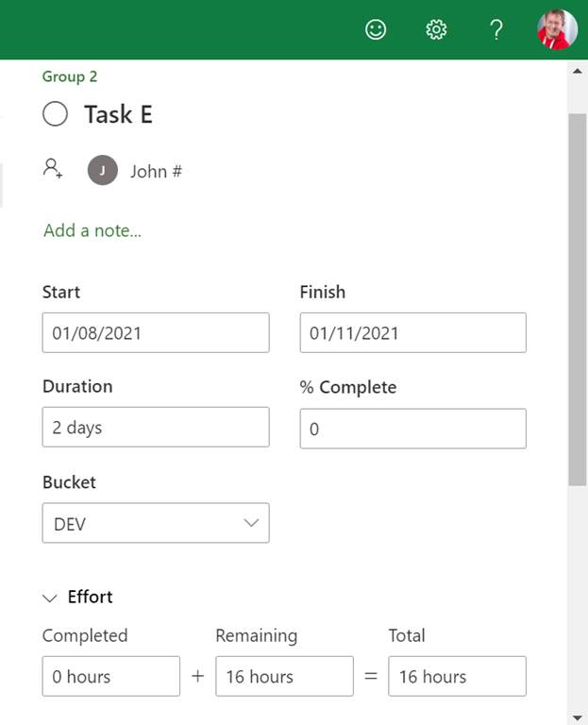Click the % Complete input field

coord(412,429)
